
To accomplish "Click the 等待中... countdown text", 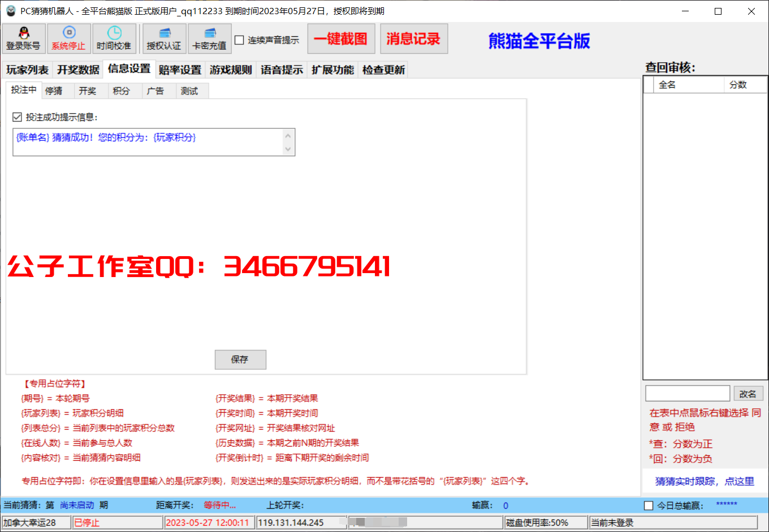I will pyautogui.click(x=220, y=505).
